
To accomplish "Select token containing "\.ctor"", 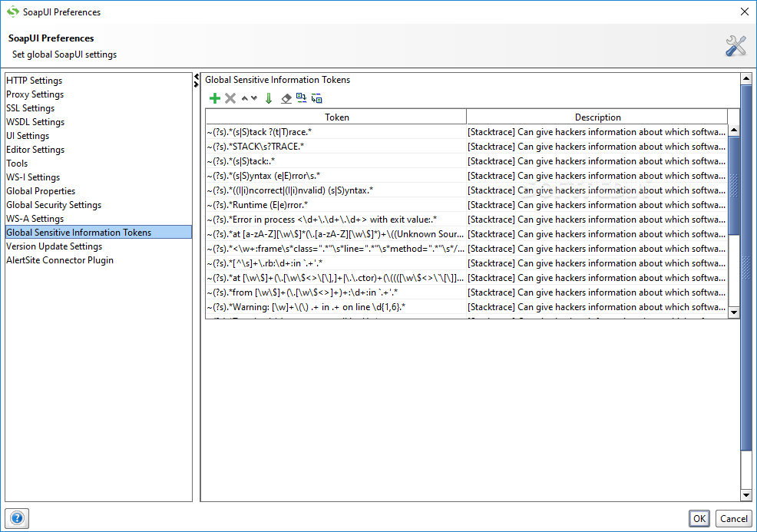I will [x=336, y=278].
